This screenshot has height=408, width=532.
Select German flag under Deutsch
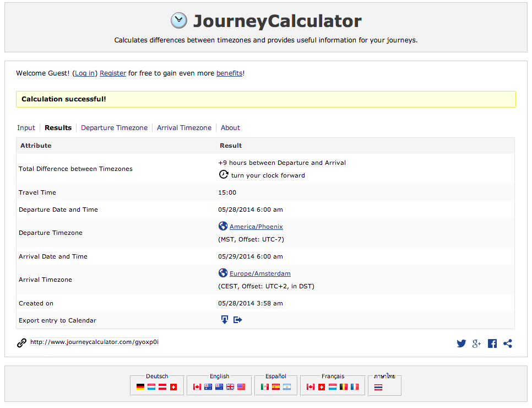(140, 387)
